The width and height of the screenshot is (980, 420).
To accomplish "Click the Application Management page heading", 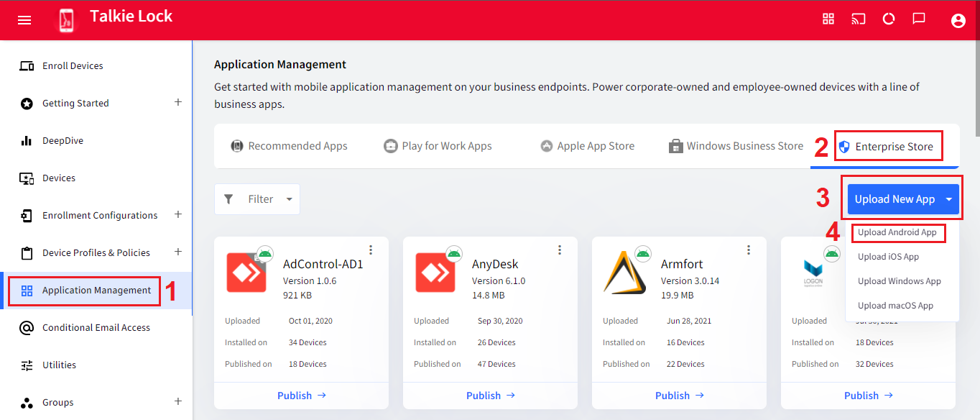I will 280,65.
